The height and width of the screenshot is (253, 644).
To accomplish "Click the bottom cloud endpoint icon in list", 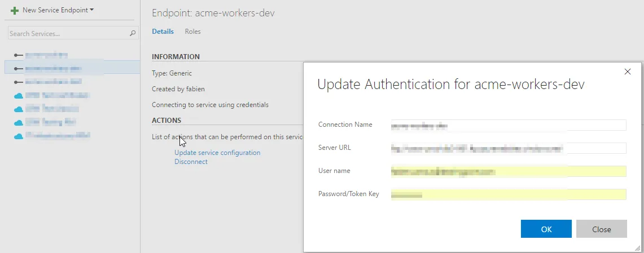I will [19, 136].
